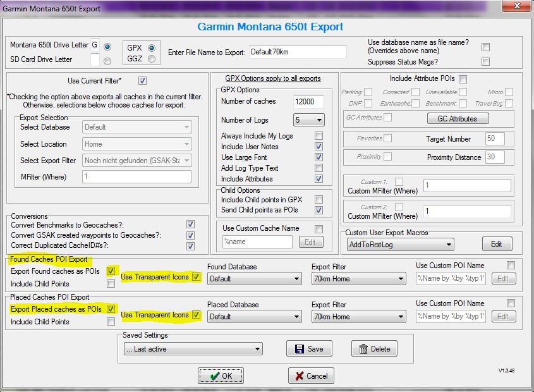This screenshot has height=392, width=534.
Task: Click the MFilter (Where) input field
Action: 137,176
